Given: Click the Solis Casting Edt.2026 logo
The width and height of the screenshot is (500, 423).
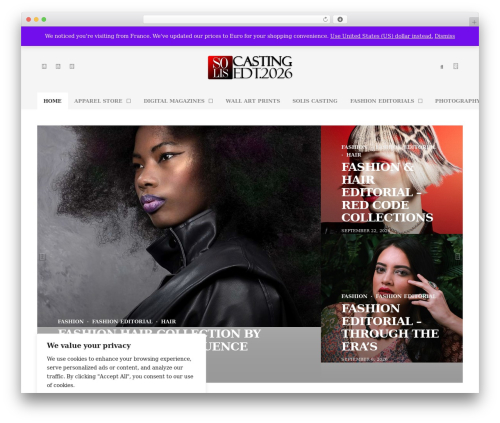Looking at the screenshot, I should coord(250,67).
